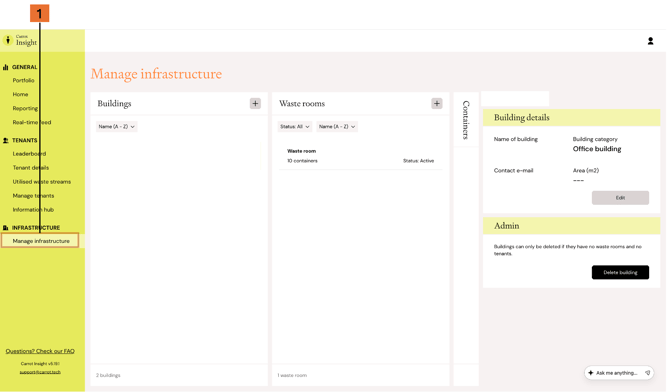670x392 pixels.
Task: Click the Delete building button
Action: coord(620,272)
